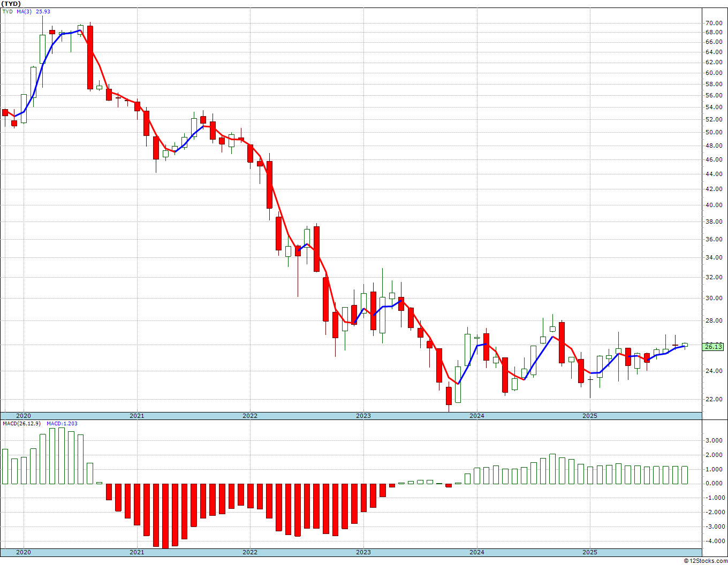The image size is (728, 565).
Task: Select the 46.00 price axis label
Action: click(x=714, y=159)
